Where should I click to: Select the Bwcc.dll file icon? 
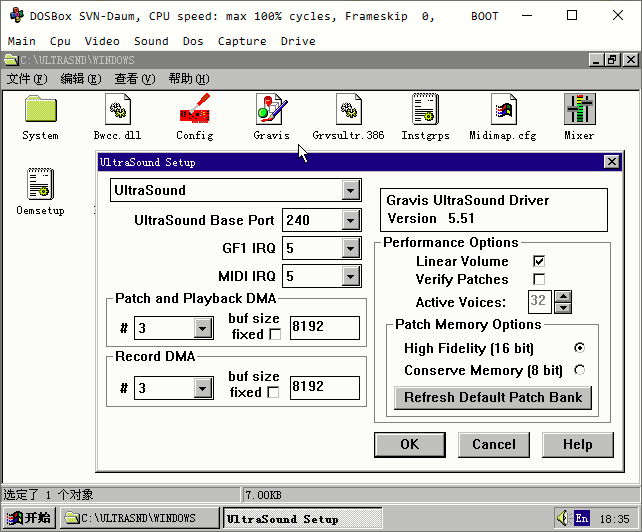pos(118,109)
